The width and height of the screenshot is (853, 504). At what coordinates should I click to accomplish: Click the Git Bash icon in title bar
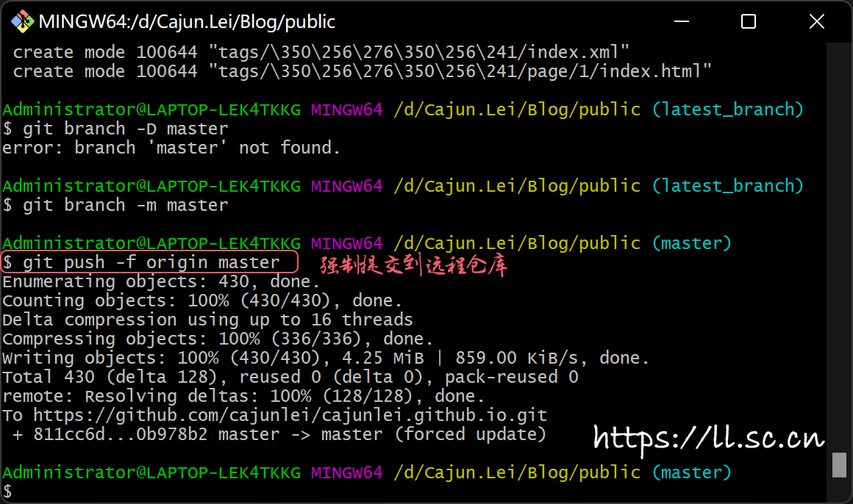(21, 21)
